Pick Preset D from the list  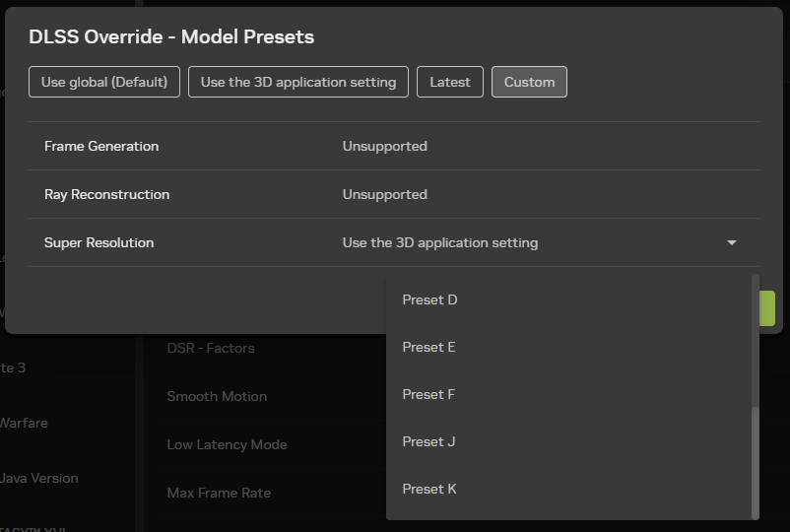pos(430,299)
